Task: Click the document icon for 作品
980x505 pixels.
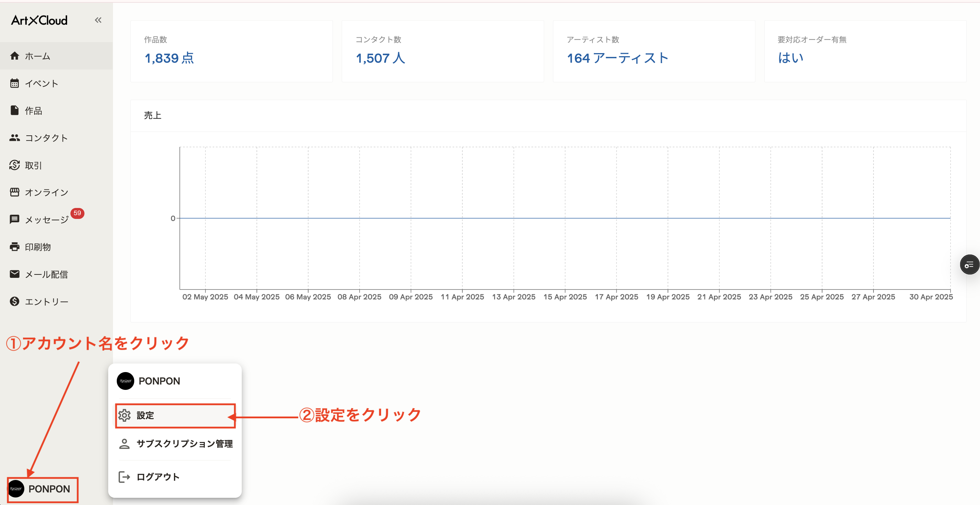Action: 14,110
